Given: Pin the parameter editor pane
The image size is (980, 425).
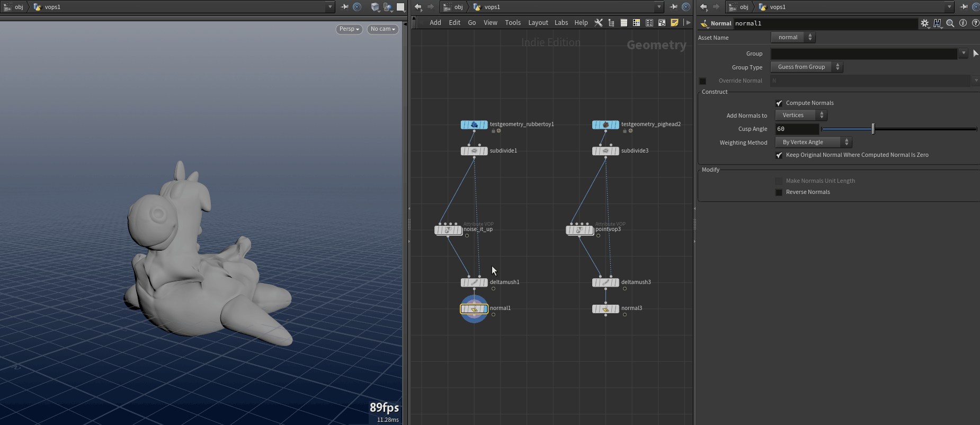Looking at the screenshot, I should [964, 7].
